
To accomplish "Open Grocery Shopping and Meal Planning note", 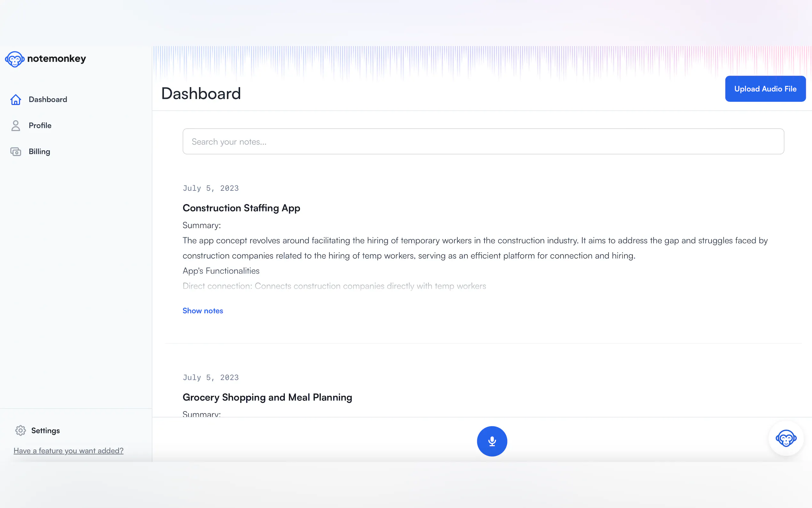I will click(x=267, y=397).
